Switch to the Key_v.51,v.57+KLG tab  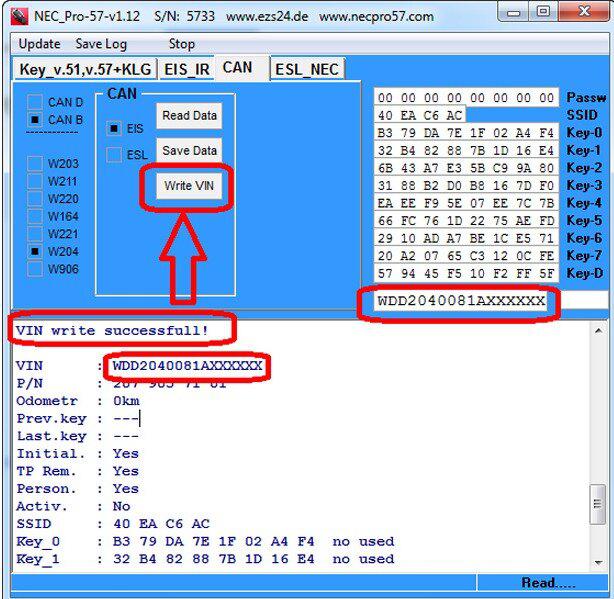click(x=85, y=69)
